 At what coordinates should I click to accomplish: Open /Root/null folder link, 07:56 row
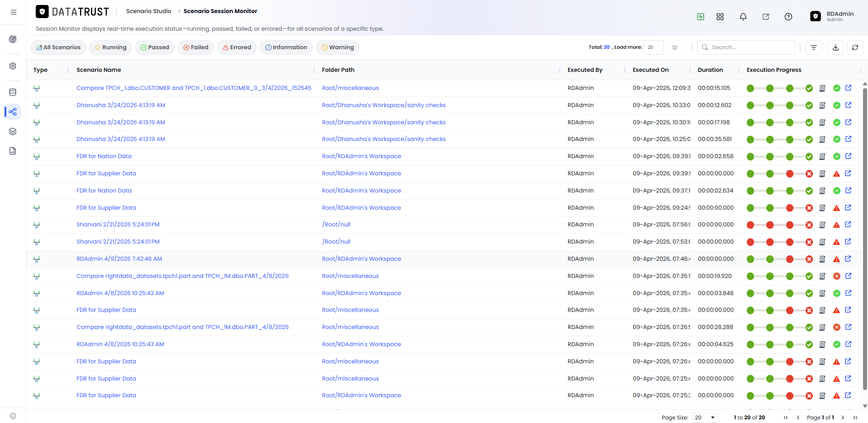336,225
